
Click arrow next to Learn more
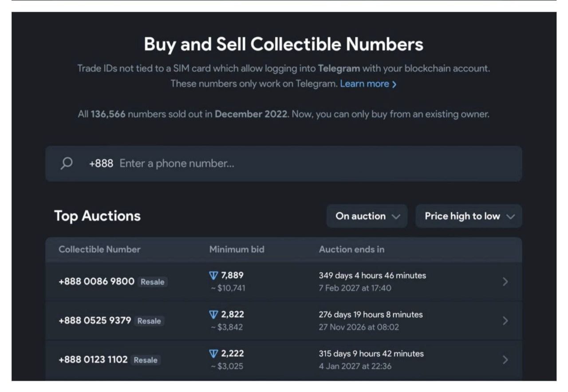tap(394, 84)
